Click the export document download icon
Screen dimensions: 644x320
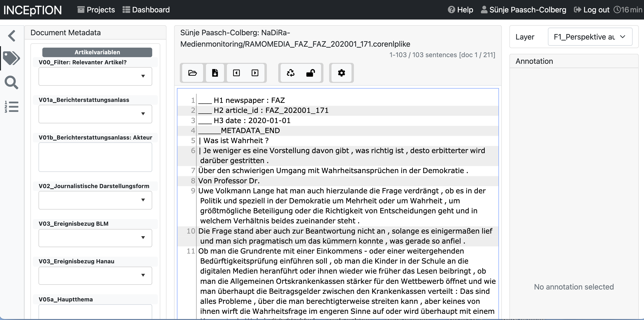[x=215, y=73]
